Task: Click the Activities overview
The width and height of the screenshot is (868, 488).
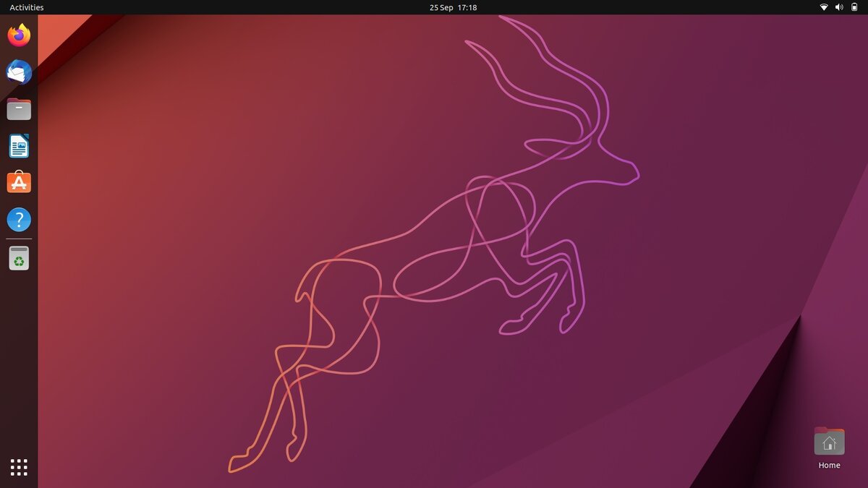Action: click(26, 7)
